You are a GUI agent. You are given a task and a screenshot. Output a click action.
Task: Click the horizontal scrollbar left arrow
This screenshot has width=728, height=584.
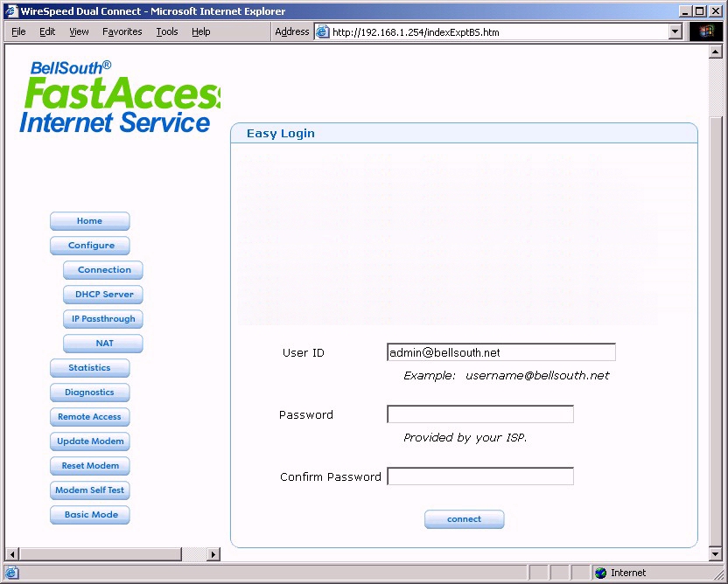[x=12, y=554]
